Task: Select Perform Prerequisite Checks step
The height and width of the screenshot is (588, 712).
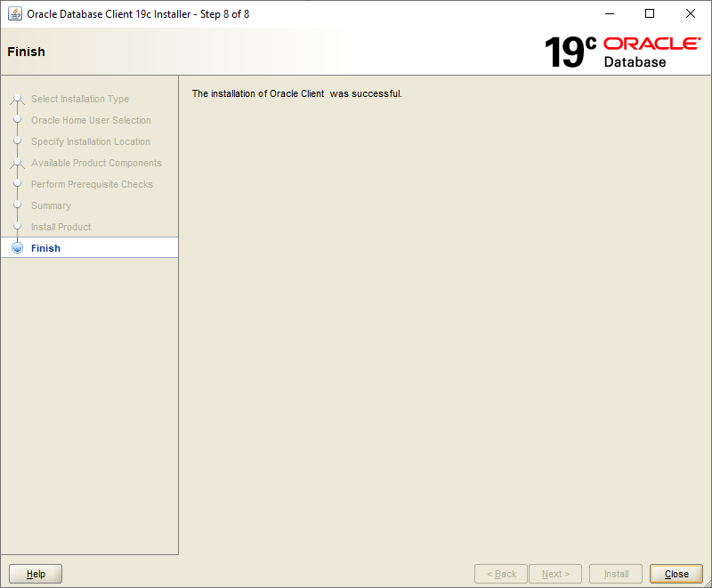Action: coord(92,184)
